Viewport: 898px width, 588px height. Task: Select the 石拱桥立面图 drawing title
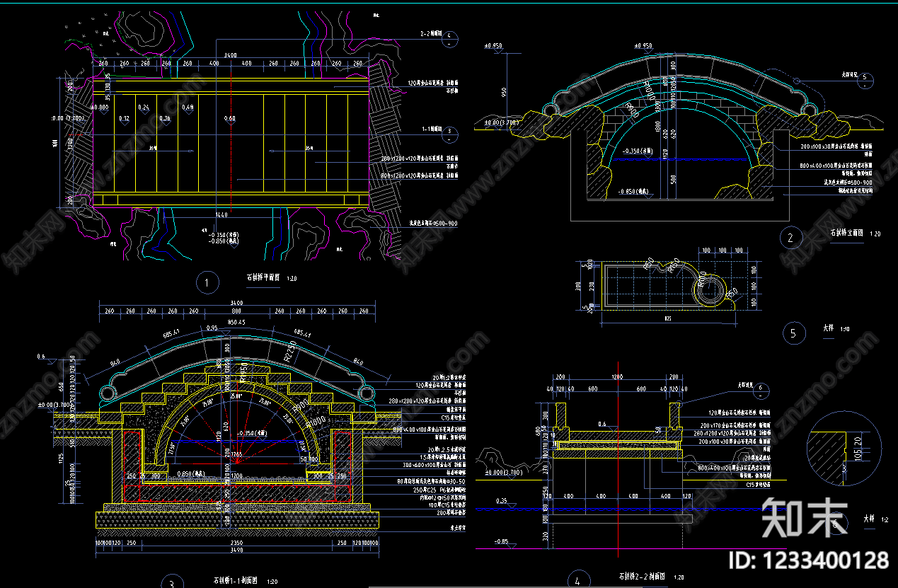click(x=848, y=233)
